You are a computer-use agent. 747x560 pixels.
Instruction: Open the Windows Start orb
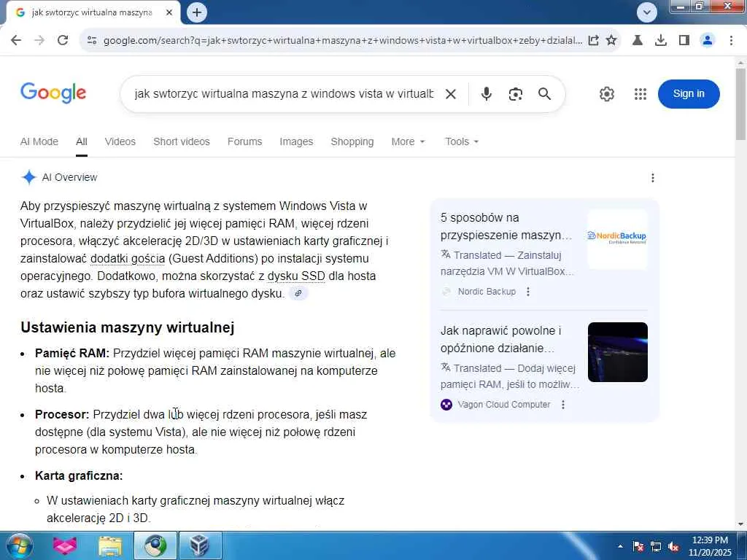tap(19, 545)
